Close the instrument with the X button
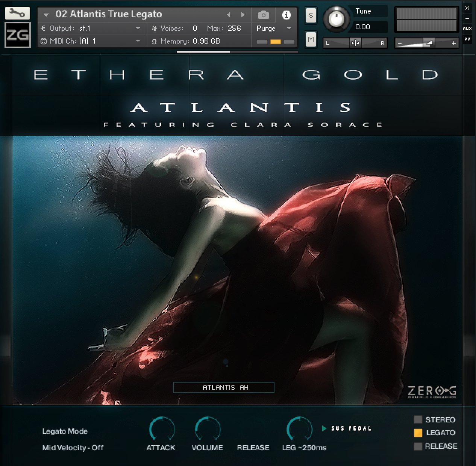This screenshot has height=466, width=476. [467, 8]
